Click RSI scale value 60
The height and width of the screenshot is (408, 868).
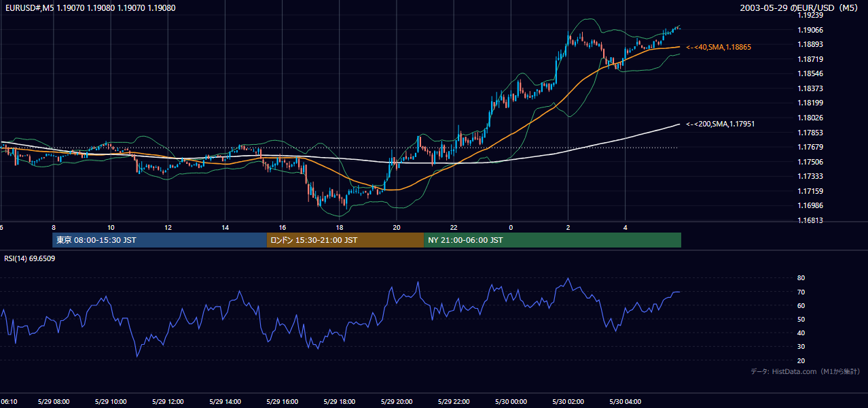click(801, 305)
